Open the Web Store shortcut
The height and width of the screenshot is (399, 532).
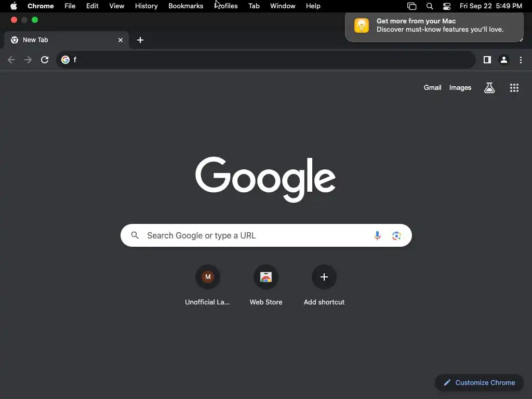(266, 285)
